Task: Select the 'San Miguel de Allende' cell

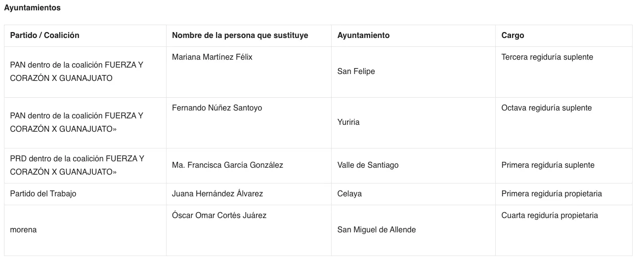Action: pos(376,230)
